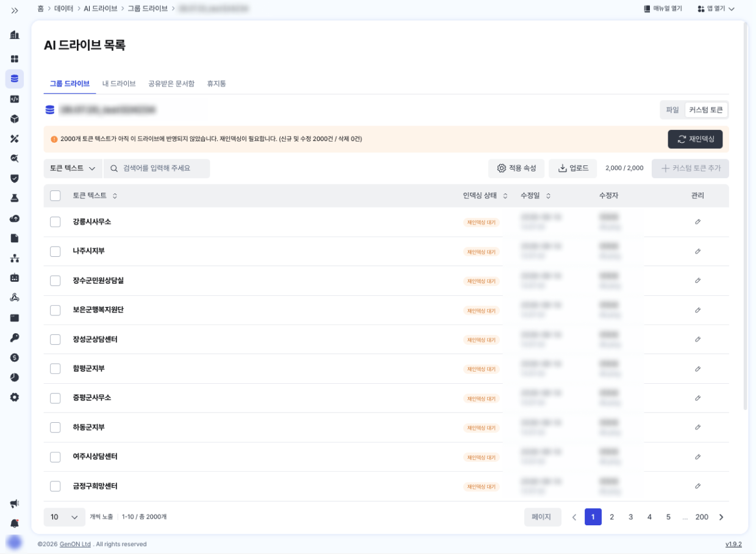Open the settings gear icon in sidebar

click(15, 397)
